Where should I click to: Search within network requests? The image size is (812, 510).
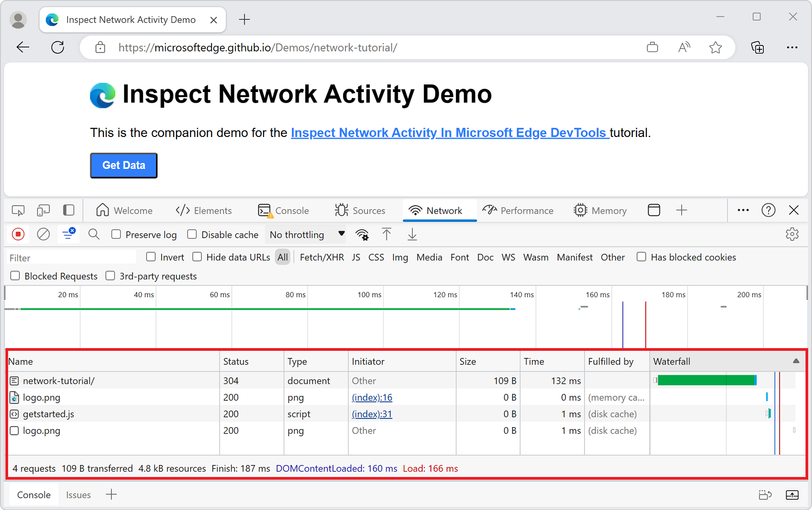[x=93, y=234]
